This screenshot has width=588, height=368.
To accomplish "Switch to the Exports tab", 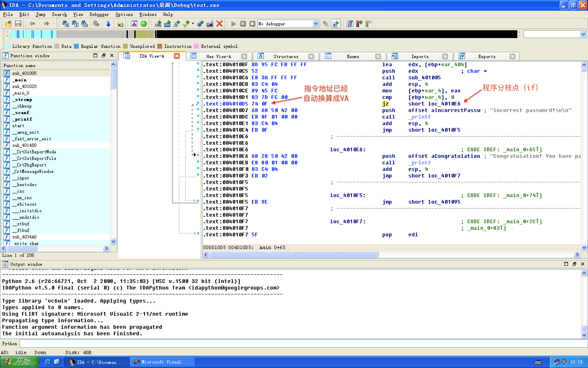I will [x=487, y=56].
